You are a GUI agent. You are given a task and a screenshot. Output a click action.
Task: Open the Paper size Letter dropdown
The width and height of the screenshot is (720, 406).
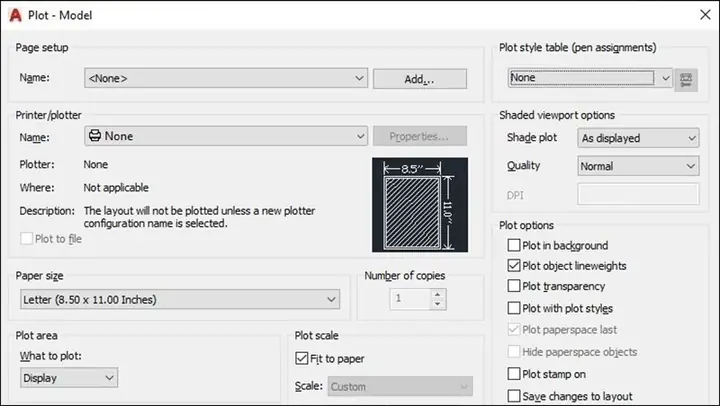click(x=180, y=299)
